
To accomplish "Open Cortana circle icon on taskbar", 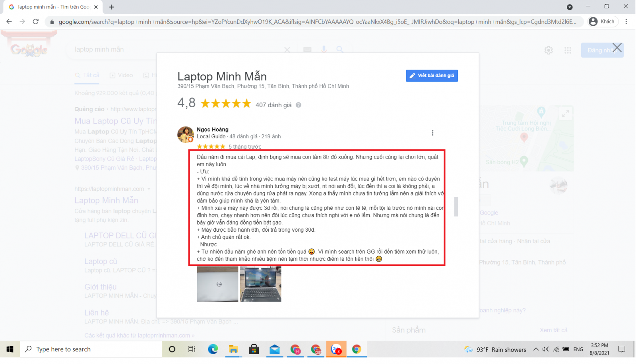I will click(172, 349).
